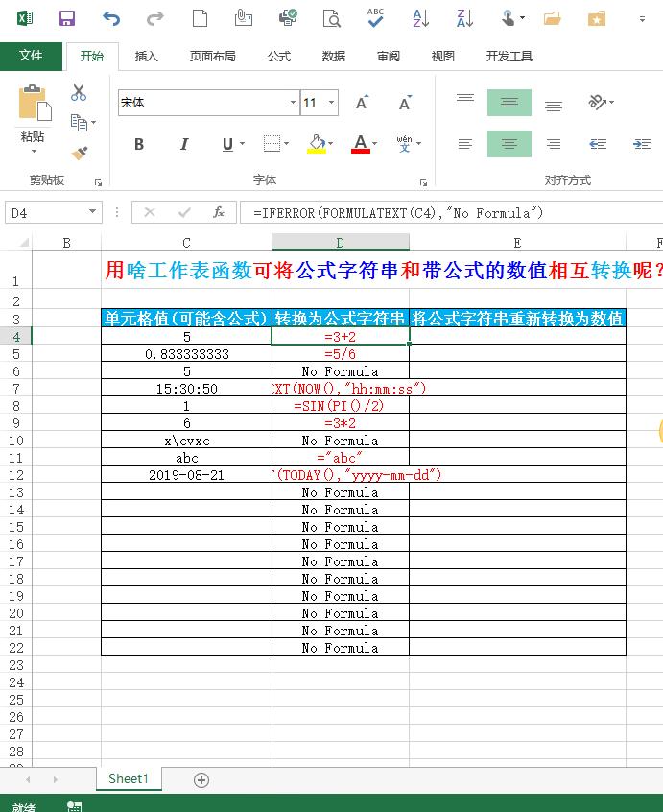Click inside the formula bar text
The image size is (663, 812).
coord(397,213)
